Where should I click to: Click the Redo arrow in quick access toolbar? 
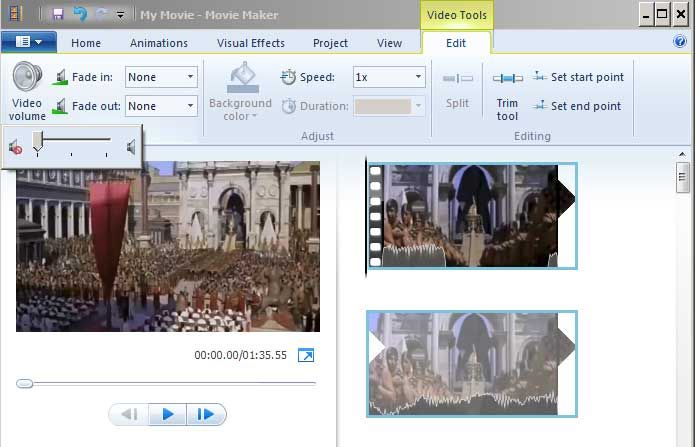(x=102, y=14)
